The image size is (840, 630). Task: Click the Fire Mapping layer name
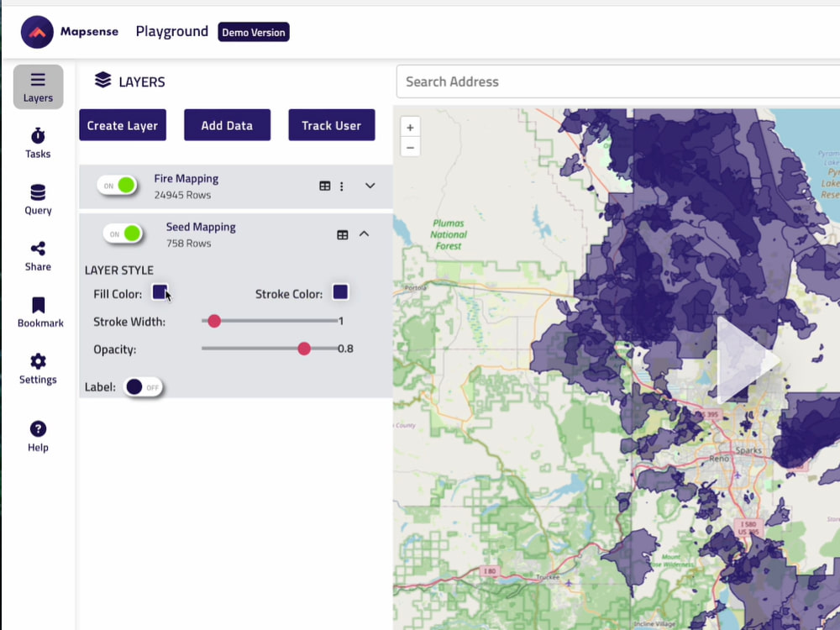point(186,178)
